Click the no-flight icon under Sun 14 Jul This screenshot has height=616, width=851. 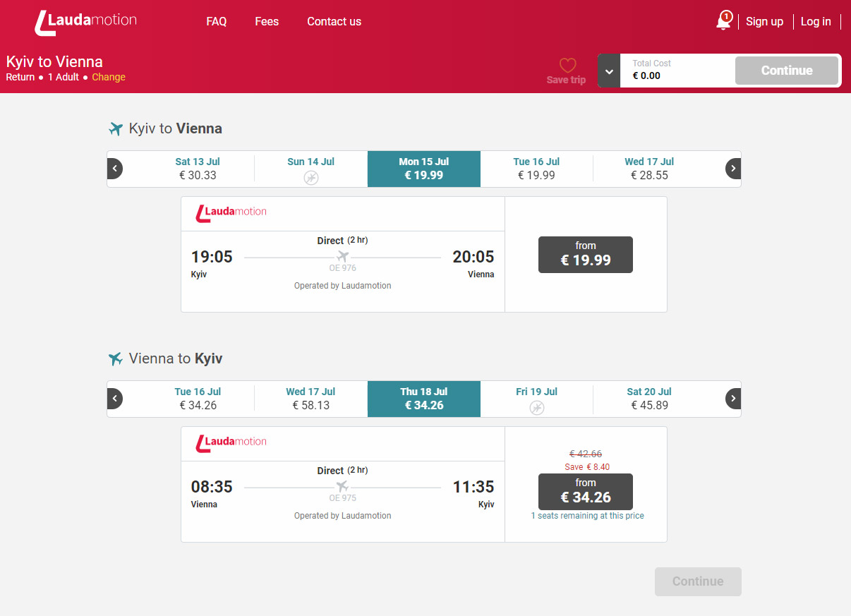tap(311, 178)
